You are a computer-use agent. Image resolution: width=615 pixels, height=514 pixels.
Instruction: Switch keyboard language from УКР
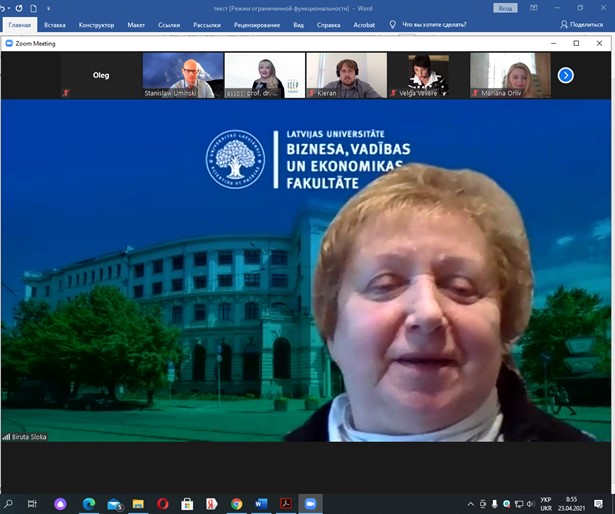tap(545, 504)
